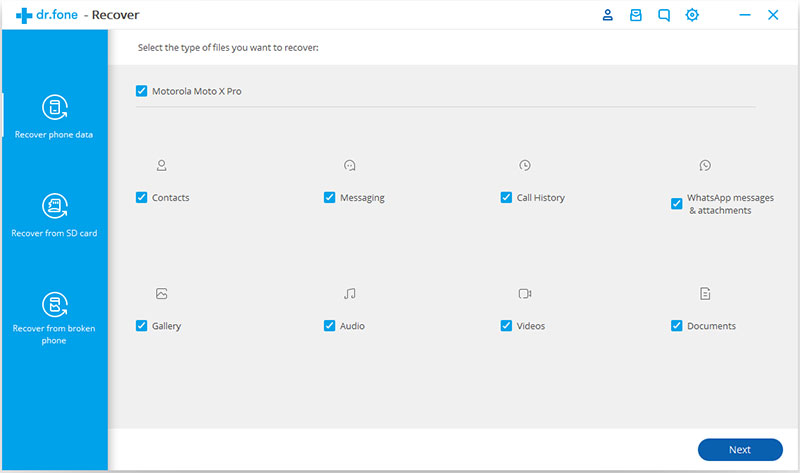Screen dimensions: 800x473
Task: Click the Audio music note icon
Action: [349, 294]
